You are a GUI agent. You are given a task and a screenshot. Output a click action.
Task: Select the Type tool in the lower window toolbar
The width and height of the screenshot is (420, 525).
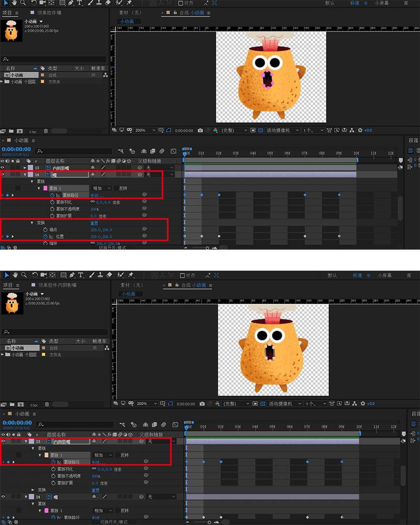(x=81, y=275)
